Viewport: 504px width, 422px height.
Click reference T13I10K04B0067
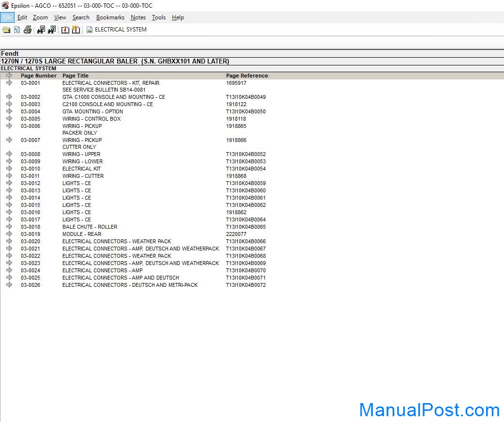(246, 249)
